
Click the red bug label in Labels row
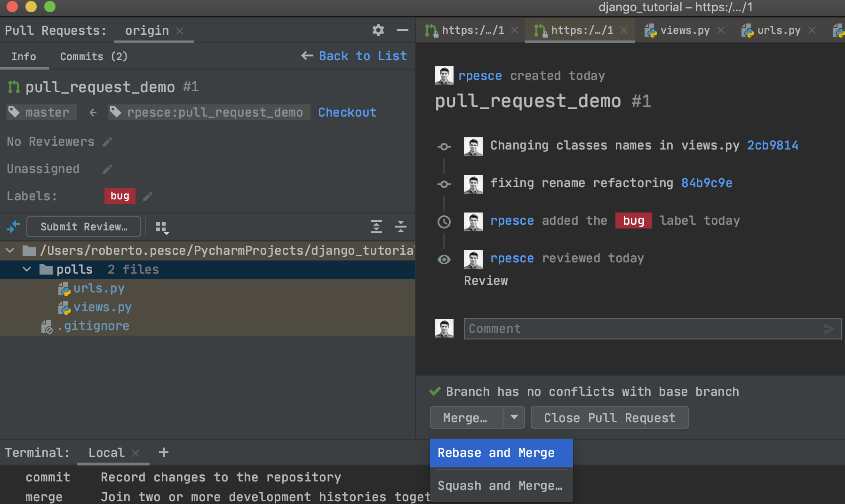coord(120,196)
